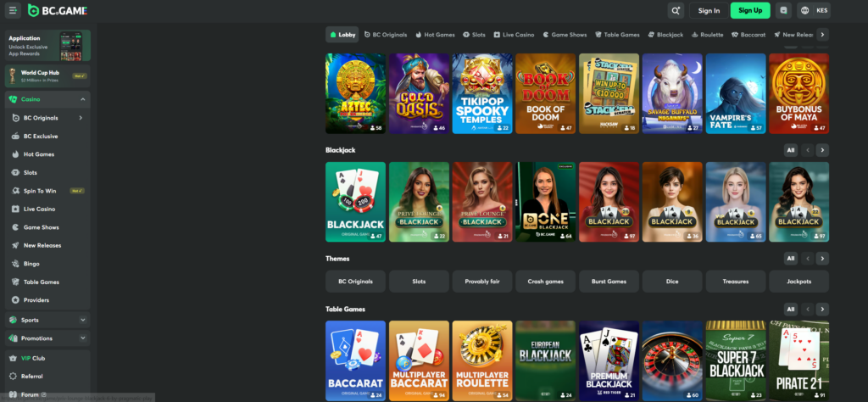Image resolution: width=868 pixels, height=402 pixels.
Task: Open the Aztec game thumbnail
Action: (355, 93)
